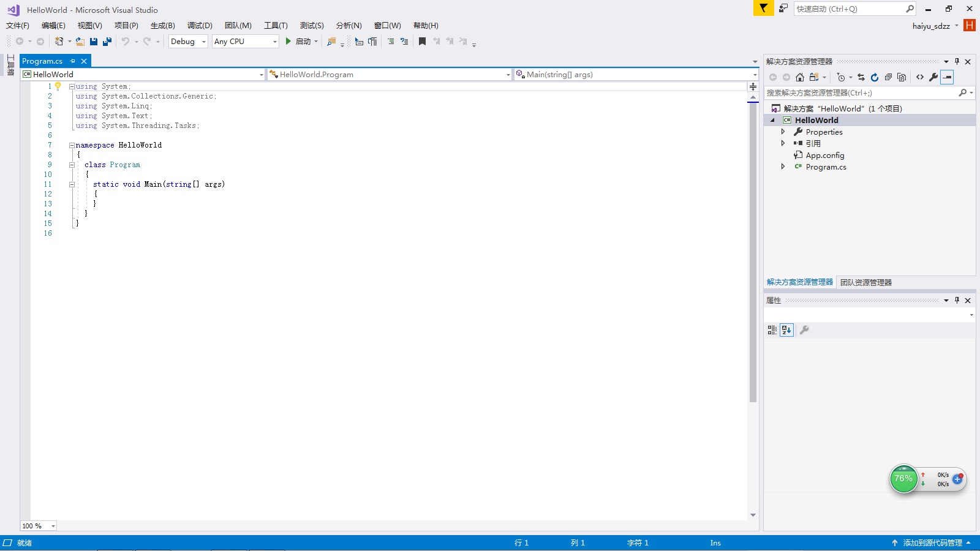Collapse the Main method code block
980x551 pixels.
pyautogui.click(x=72, y=184)
